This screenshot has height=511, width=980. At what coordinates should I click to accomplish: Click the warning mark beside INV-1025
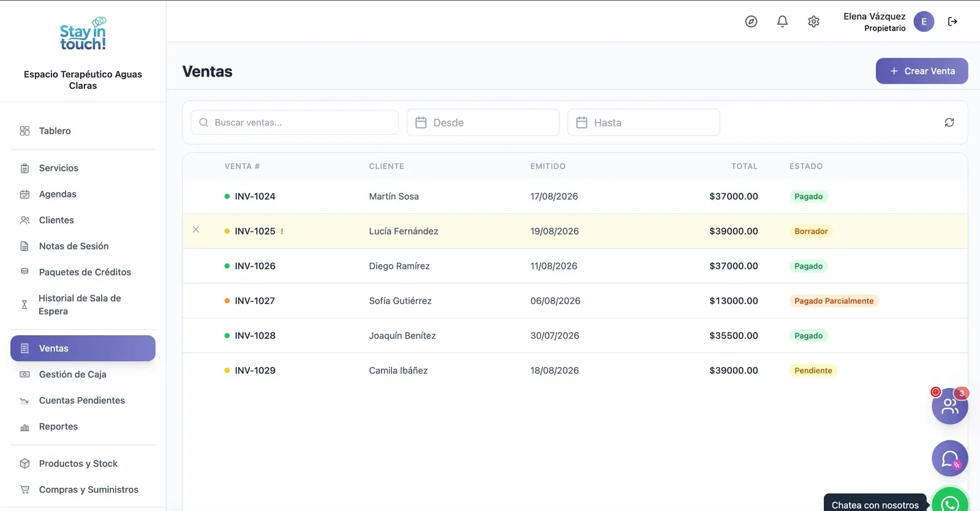pos(282,231)
